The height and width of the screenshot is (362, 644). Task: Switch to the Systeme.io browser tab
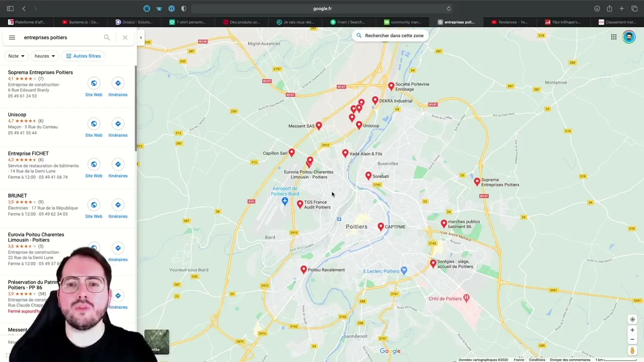click(x=80, y=22)
